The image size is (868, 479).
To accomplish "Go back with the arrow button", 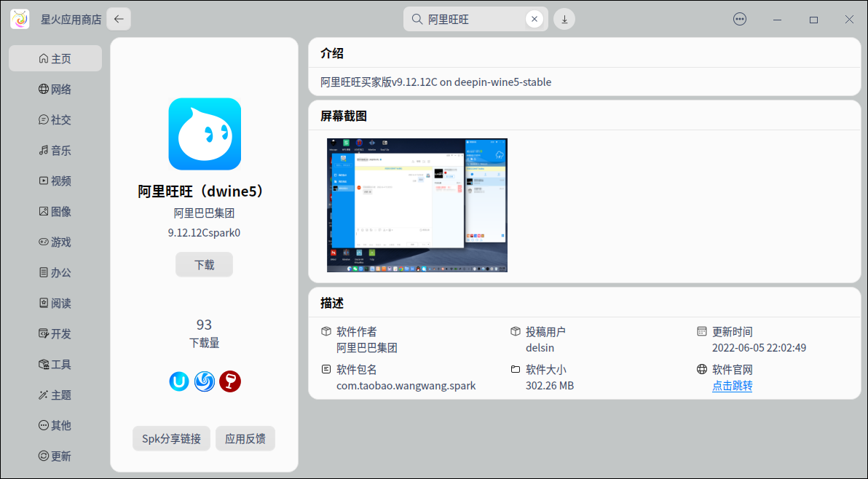I will 119,20.
